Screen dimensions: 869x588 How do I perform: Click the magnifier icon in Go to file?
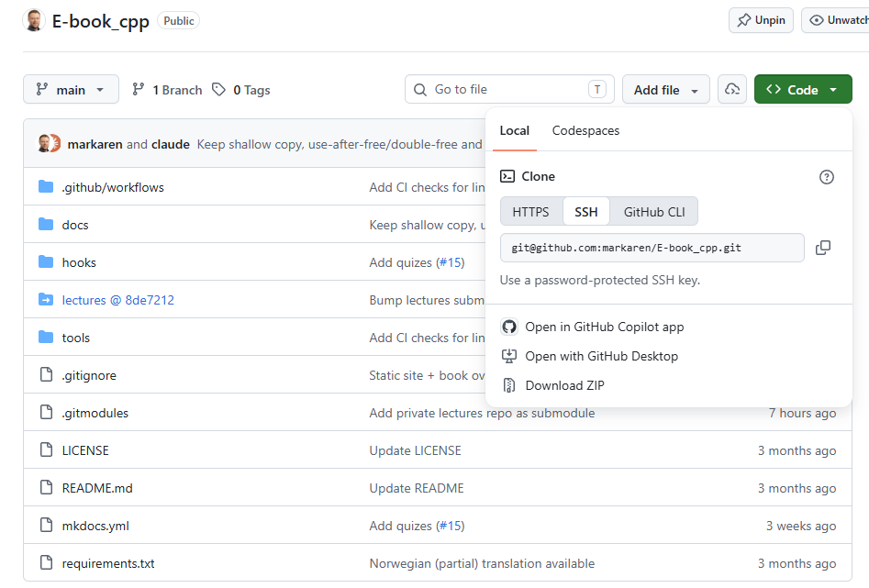tap(420, 90)
